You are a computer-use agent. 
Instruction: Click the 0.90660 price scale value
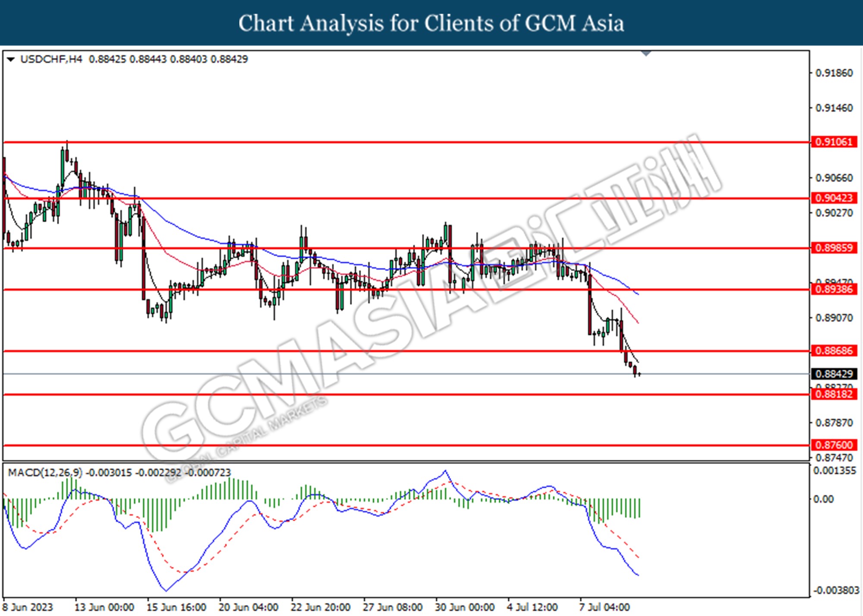(834, 178)
